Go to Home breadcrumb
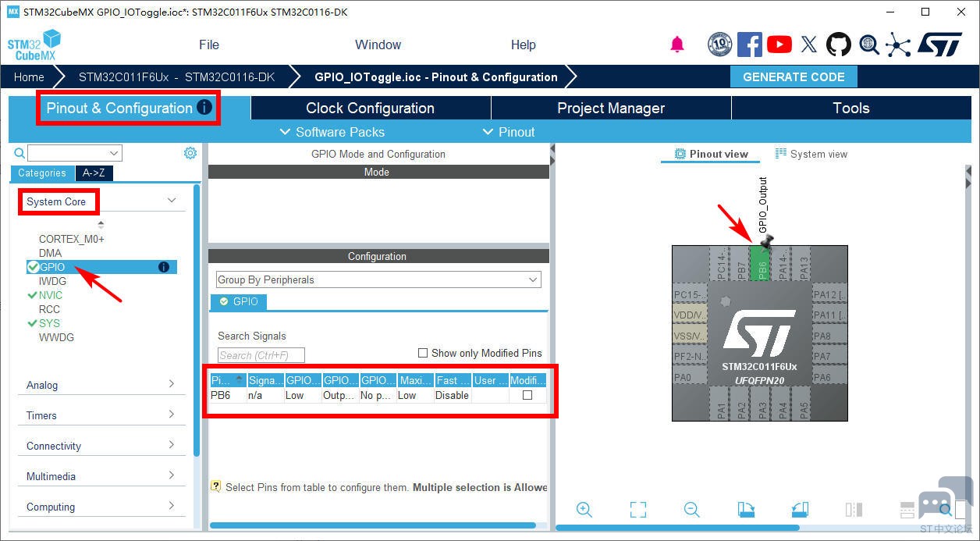The width and height of the screenshot is (980, 541). (29, 77)
